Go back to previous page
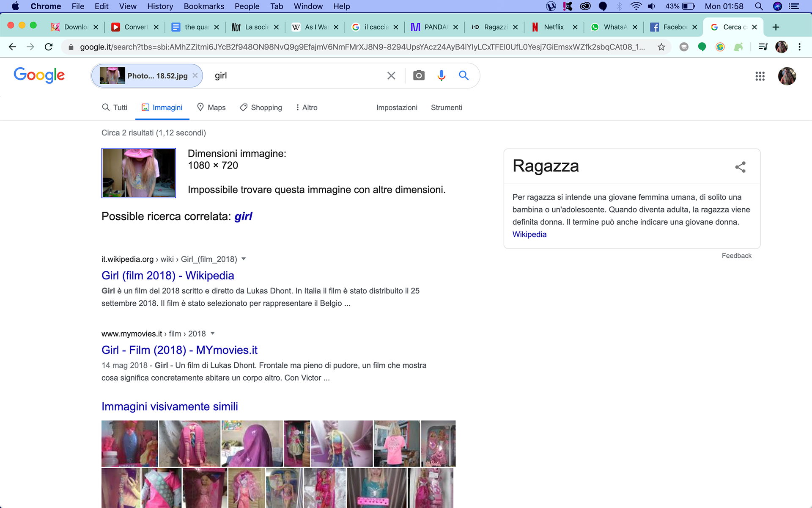Image resolution: width=812 pixels, height=508 pixels. click(x=12, y=47)
